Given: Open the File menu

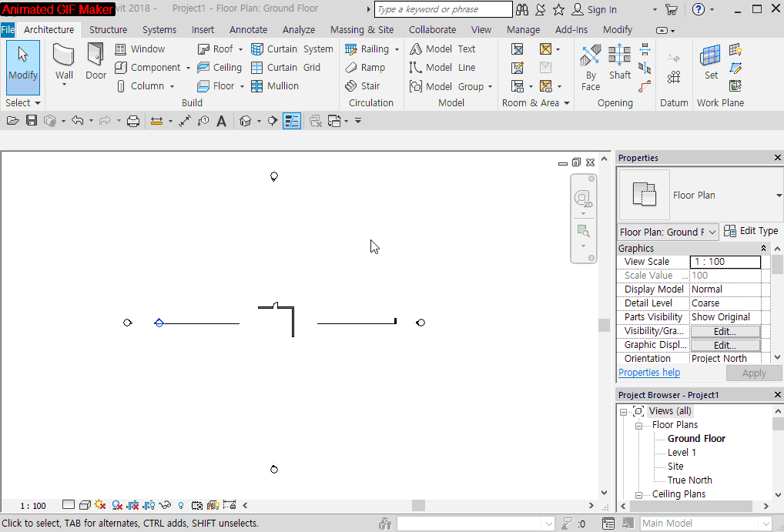Looking at the screenshot, I should tap(8, 30).
